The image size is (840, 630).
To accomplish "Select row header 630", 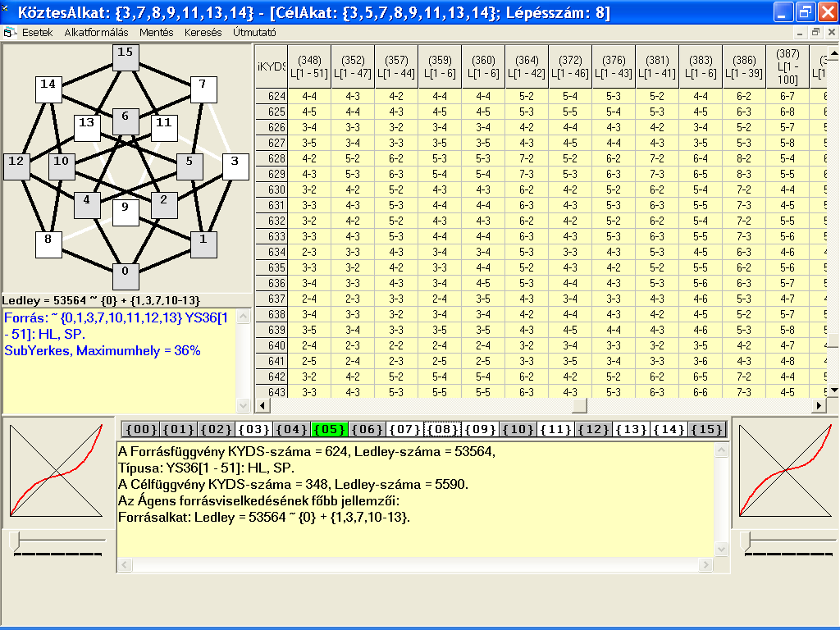I will tap(271, 189).
